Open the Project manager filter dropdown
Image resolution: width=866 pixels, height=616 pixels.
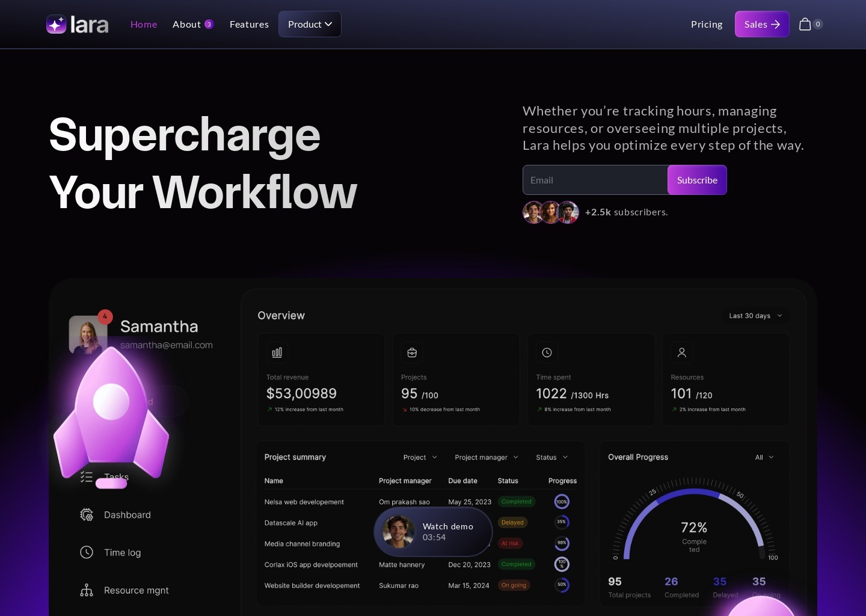coord(486,457)
